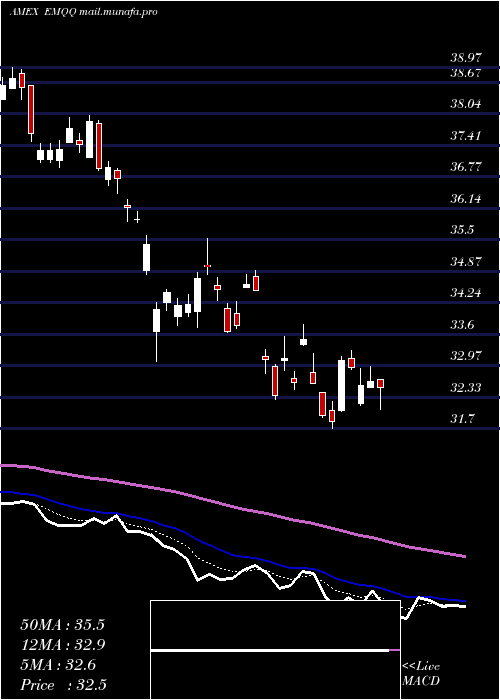500x700 pixels.
Task: Click the 34.24 price level label
Action: pyautogui.click(x=466, y=293)
